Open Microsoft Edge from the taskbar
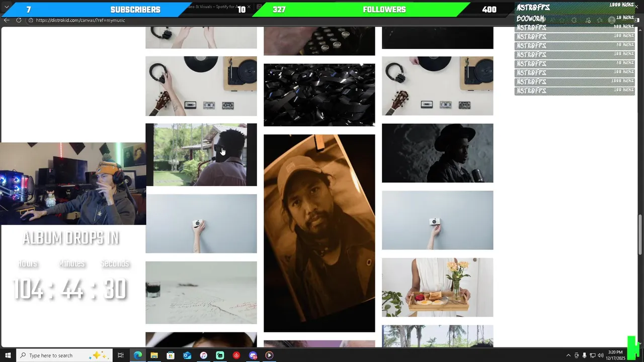 pos(137,355)
